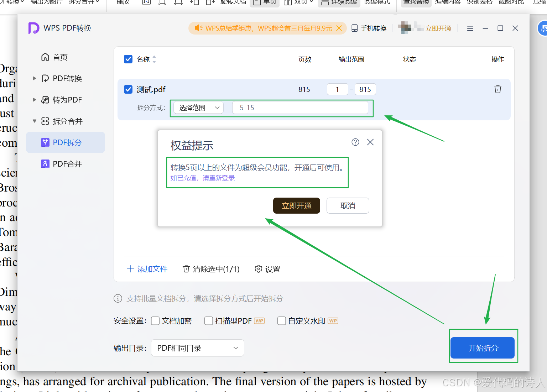Click VIP badge next to 自定义水印
Image resolution: width=547 pixels, height=392 pixels.
pos(333,321)
